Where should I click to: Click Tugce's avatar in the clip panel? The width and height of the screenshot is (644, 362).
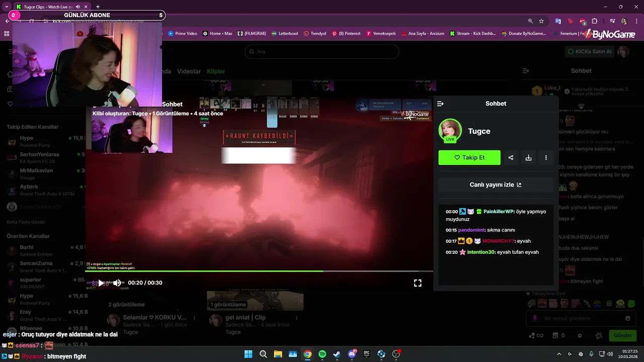450,131
